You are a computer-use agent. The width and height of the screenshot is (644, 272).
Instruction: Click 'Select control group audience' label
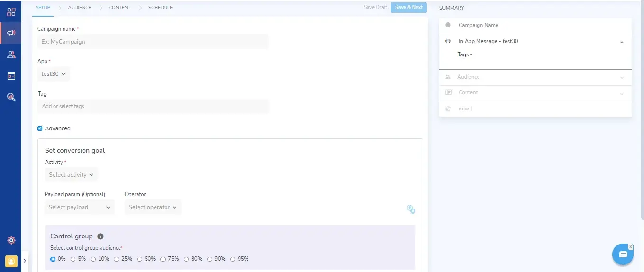(x=86, y=248)
